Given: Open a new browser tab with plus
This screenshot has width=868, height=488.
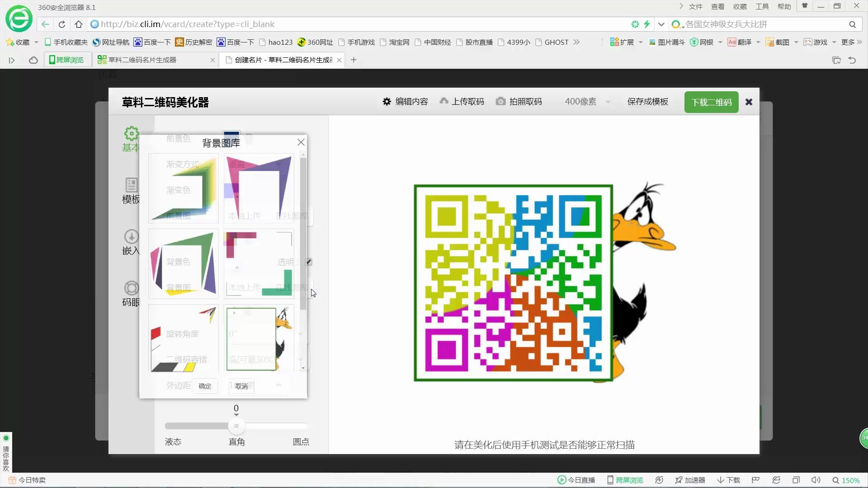Looking at the screenshot, I should (x=354, y=60).
